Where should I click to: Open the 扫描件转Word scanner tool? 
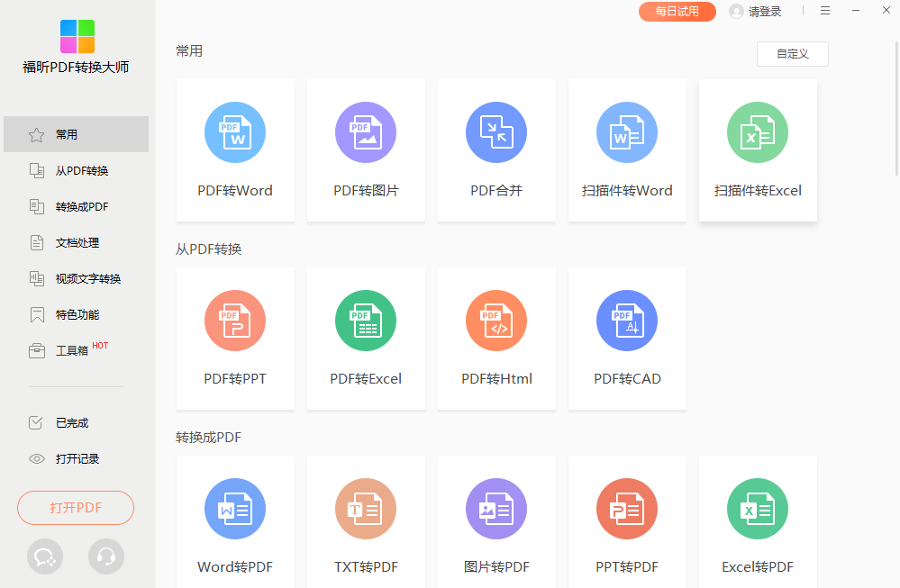click(x=627, y=131)
